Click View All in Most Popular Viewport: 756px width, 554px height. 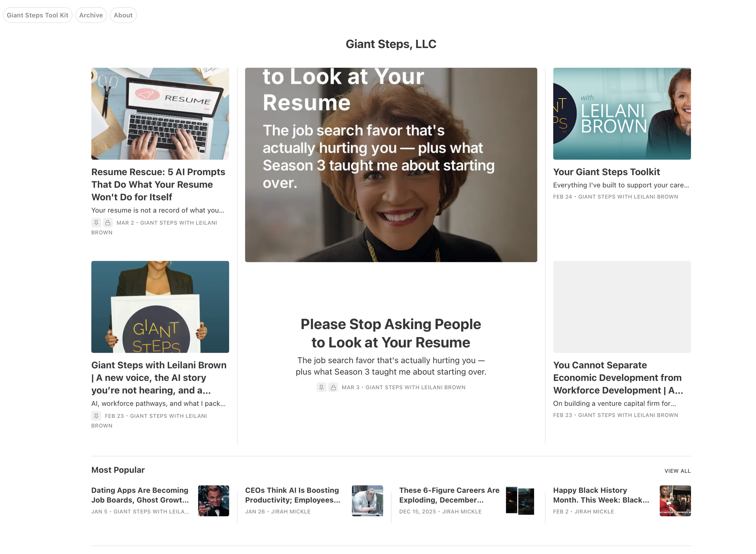tap(677, 471)
